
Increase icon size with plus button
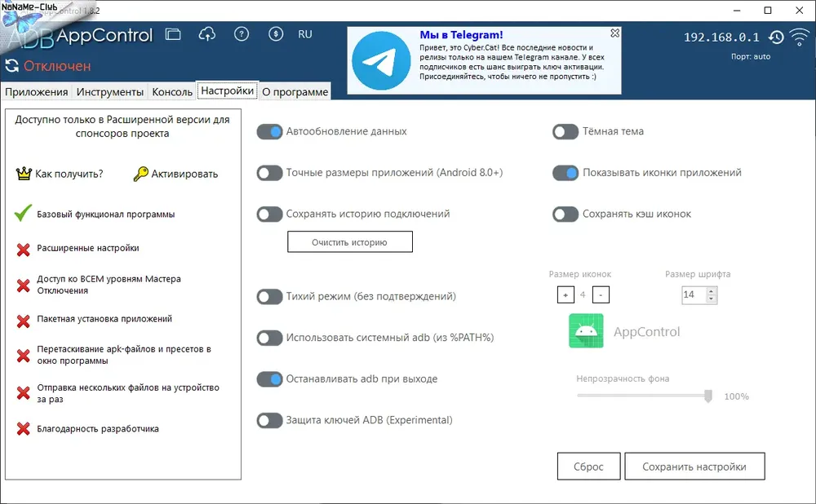point(565,295)
